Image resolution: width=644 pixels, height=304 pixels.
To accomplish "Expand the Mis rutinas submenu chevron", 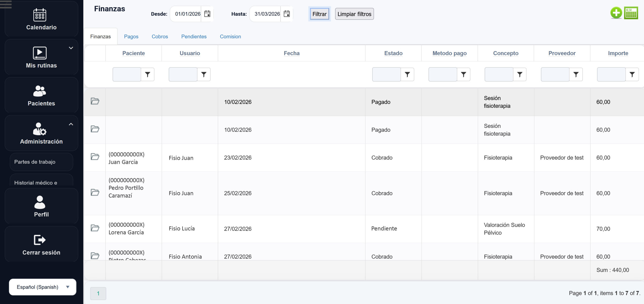I will pos(71,48).
